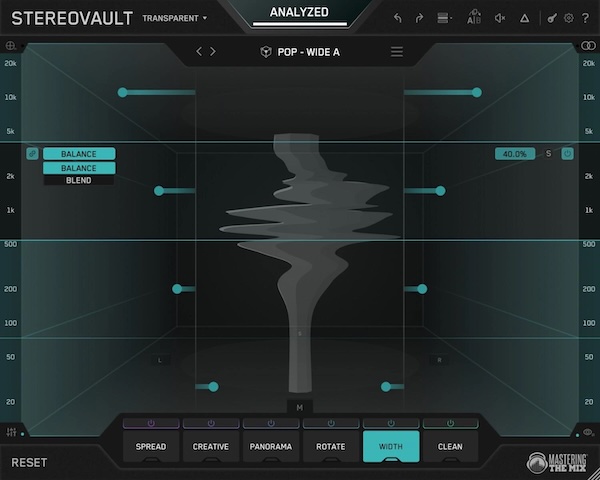Image resolution: width=600 pixels, height=480 pixels.
Task: Click the S marker in spectrum center
Action: 300,334
